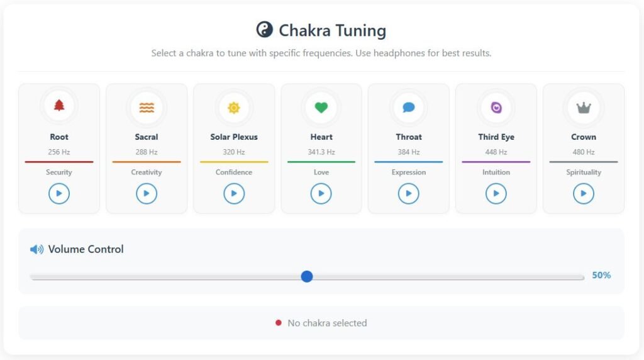Click the Heart chakra green heart icon

click(x=321, y=108)
